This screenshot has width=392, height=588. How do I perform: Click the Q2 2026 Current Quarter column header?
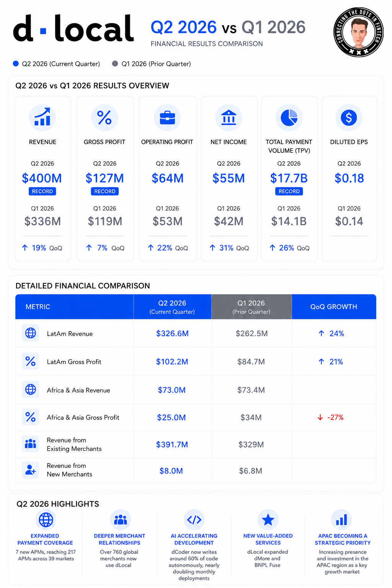[172, 307]
